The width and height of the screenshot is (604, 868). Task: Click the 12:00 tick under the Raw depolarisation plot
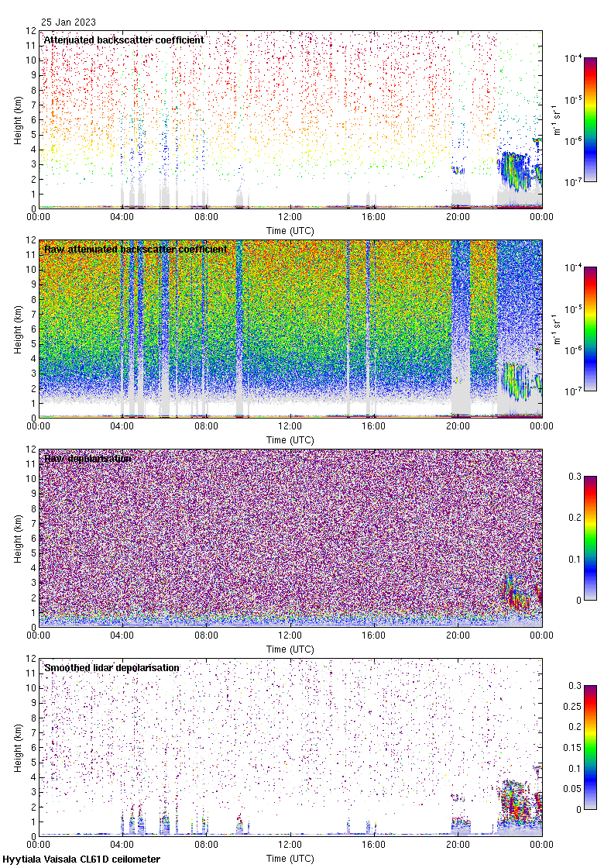click(290, 635)
